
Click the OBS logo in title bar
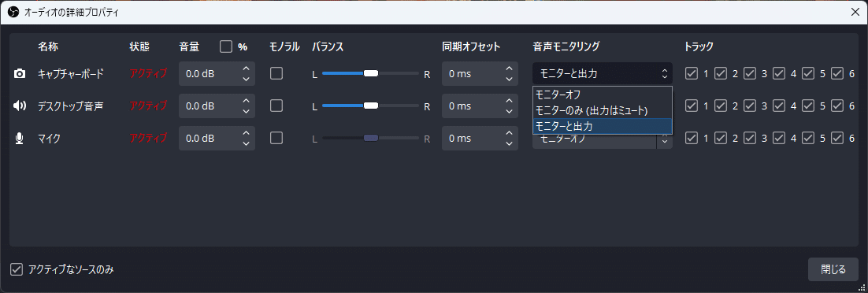[13, 13]
